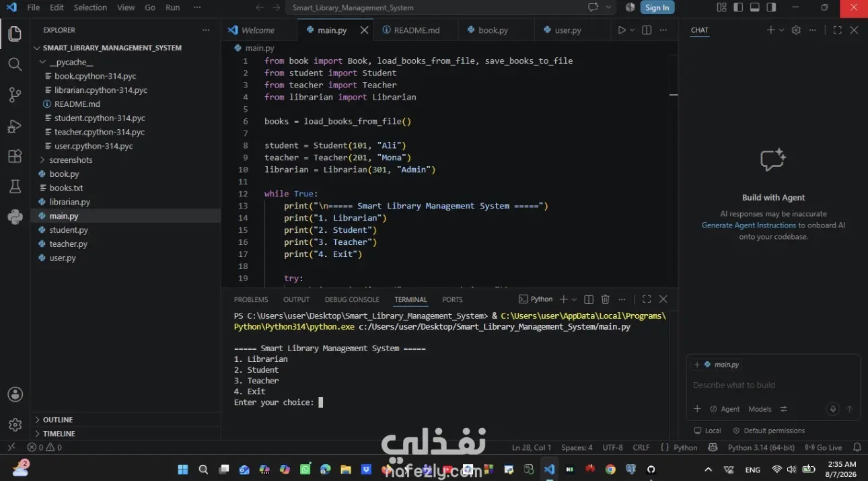
Task: Open the Testing flask icon
Action: tap(15, 186)
